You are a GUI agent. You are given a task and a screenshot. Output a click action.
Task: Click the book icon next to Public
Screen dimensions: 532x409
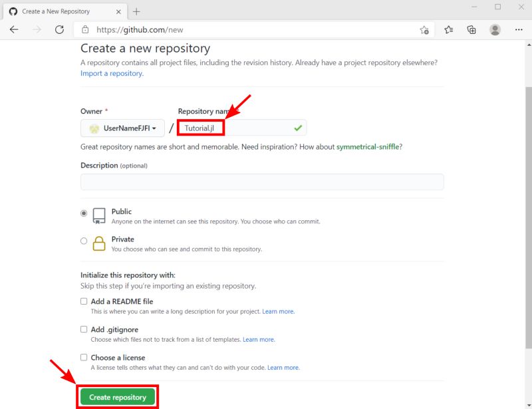(99, 215)
